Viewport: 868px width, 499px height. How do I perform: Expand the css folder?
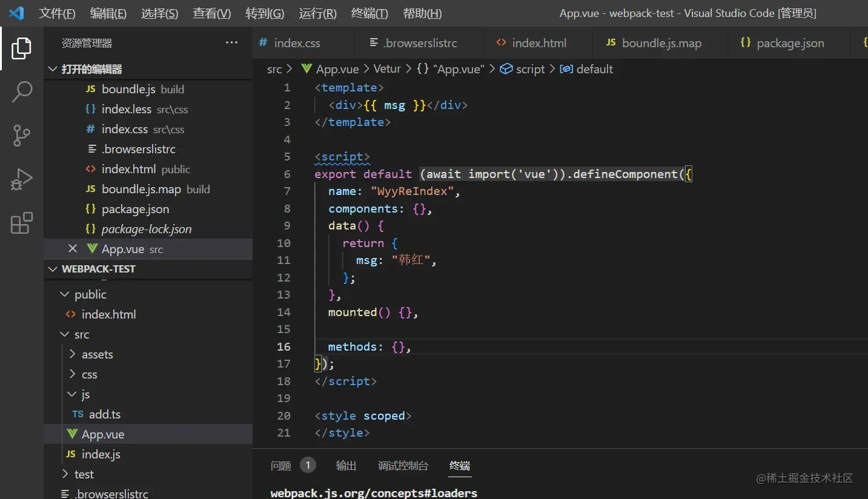pyautogui.click(x=73, y=374)
